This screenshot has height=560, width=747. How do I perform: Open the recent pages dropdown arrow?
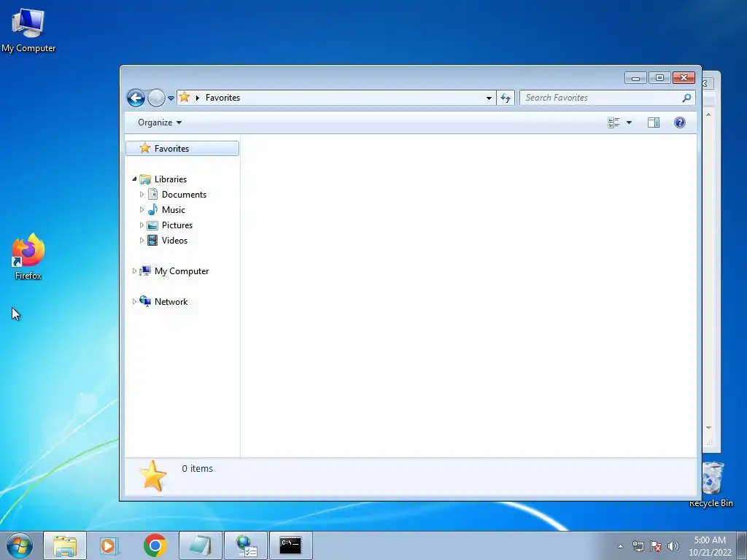(171, 98)
